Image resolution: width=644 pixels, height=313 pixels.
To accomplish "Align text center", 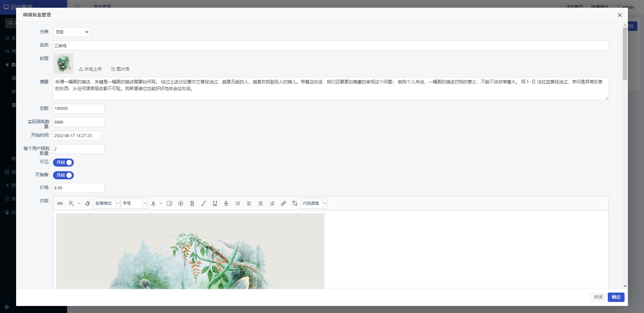I will pyautogui.click(x=261, y=203).
